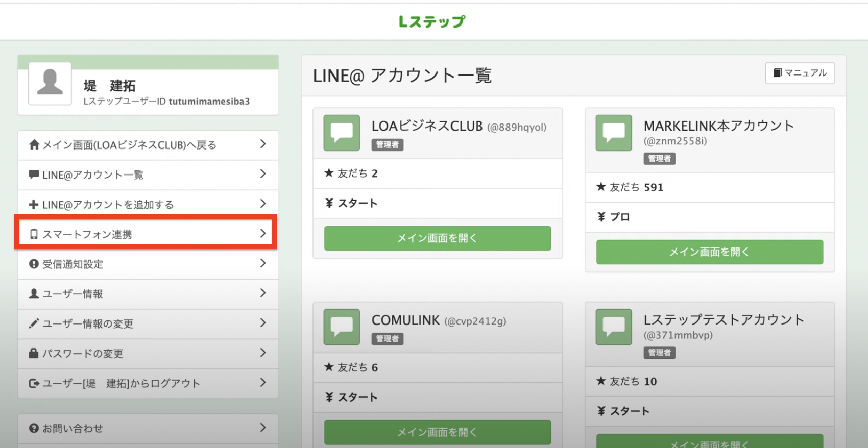Click the star icon beside 友だち 591
The height and width of the screenshot is (448, 868).
[x=601, y=187]
